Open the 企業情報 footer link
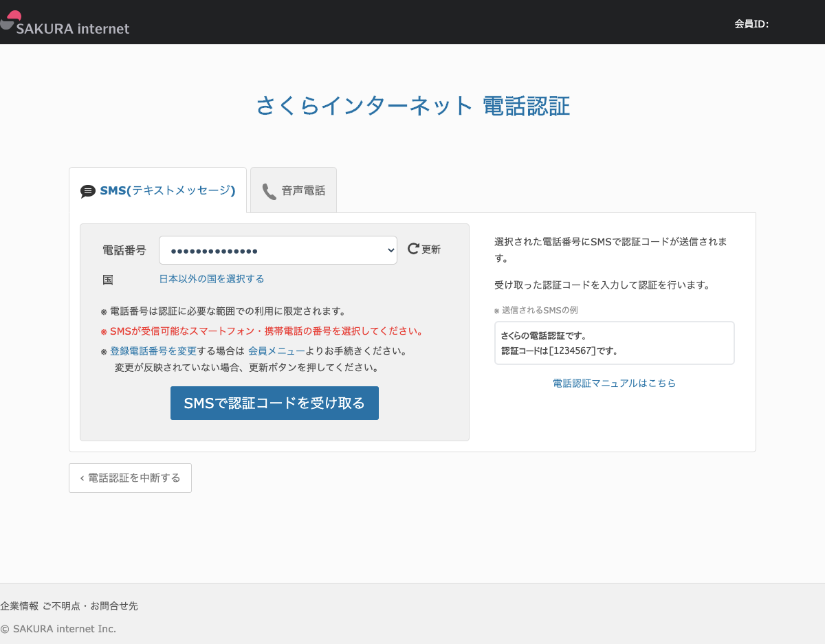825x644 pixels. [19, 606]
